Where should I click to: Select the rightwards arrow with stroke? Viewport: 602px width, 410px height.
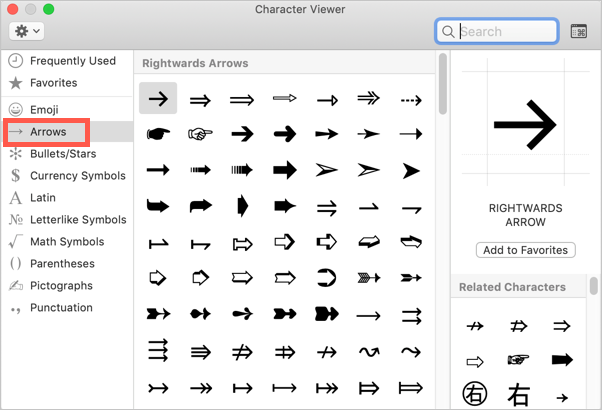click(x=327, y=352)
